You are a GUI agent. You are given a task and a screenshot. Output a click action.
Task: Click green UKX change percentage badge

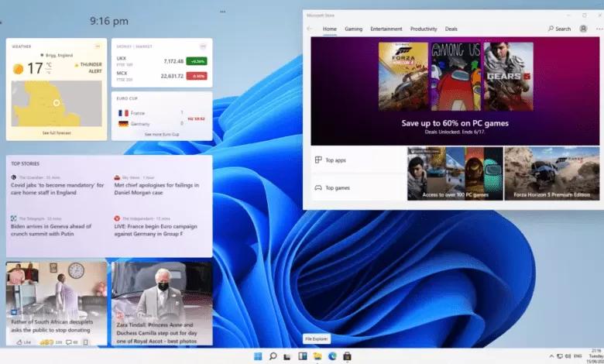pyautogui.click(x=197, y=61)
